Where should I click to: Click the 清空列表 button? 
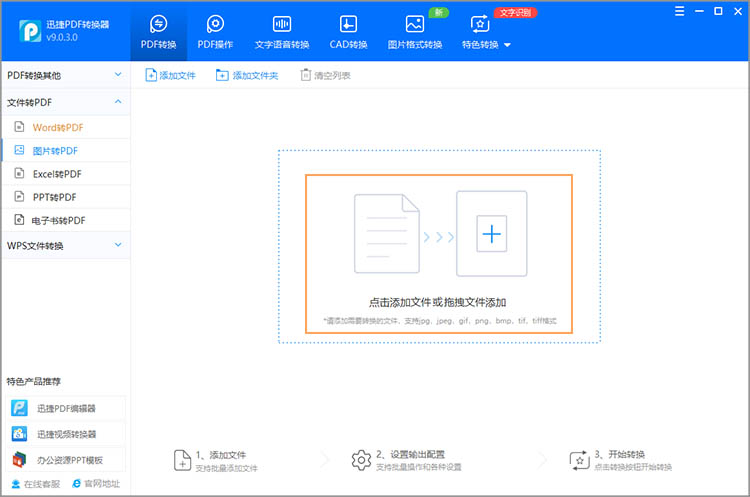point(325,75)
